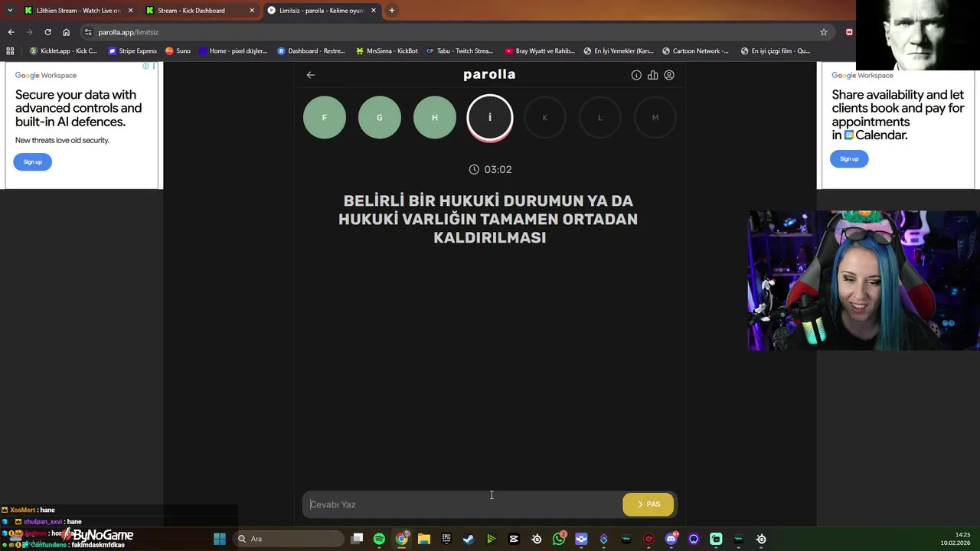
Task: Go to the browser home page
Action: [x=66, y=32]
